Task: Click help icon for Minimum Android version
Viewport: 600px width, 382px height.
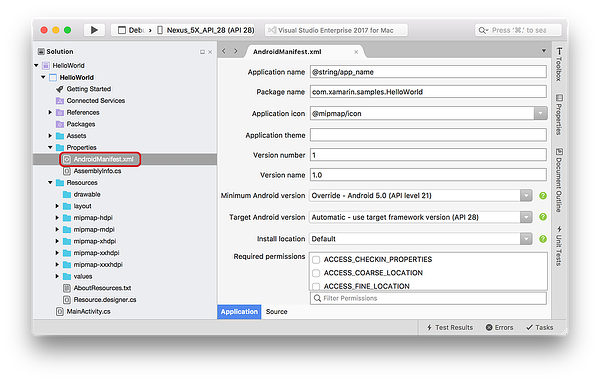Action: tap(543, 196)
